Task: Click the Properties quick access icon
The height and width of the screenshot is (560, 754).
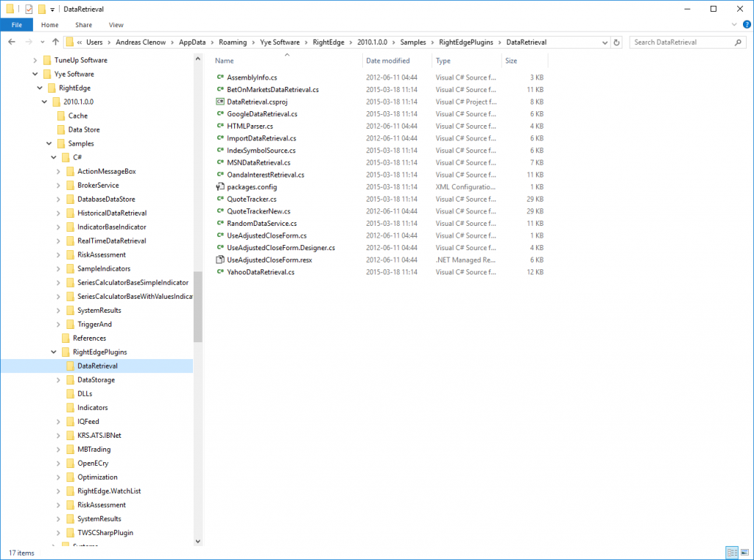Action: [29, 9]
